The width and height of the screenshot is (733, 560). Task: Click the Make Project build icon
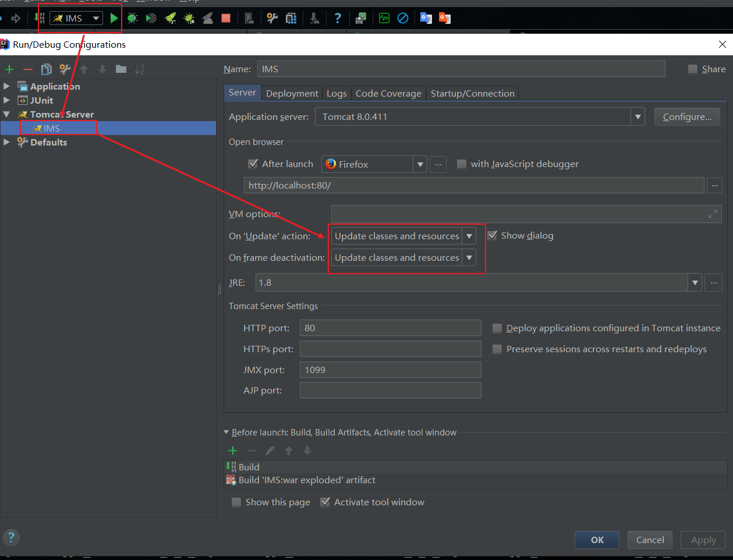[x=39, y=19]
